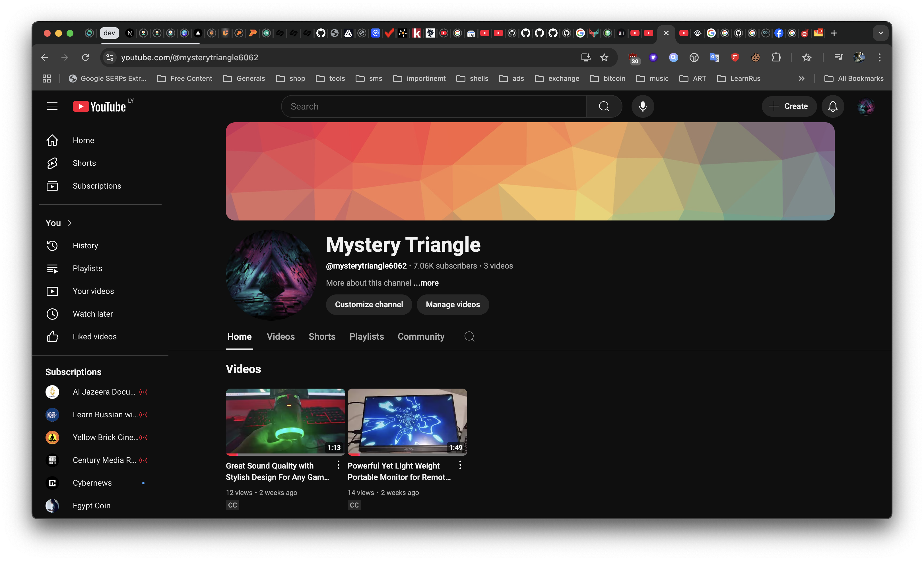
Task: Go to Home in sidebar
Action: [x=100, y=140]
